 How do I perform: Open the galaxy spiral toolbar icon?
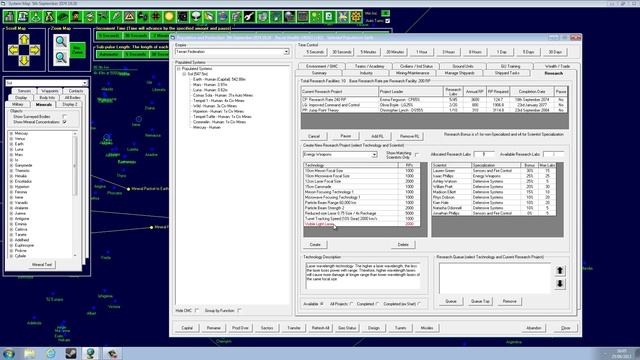point(182,17)
